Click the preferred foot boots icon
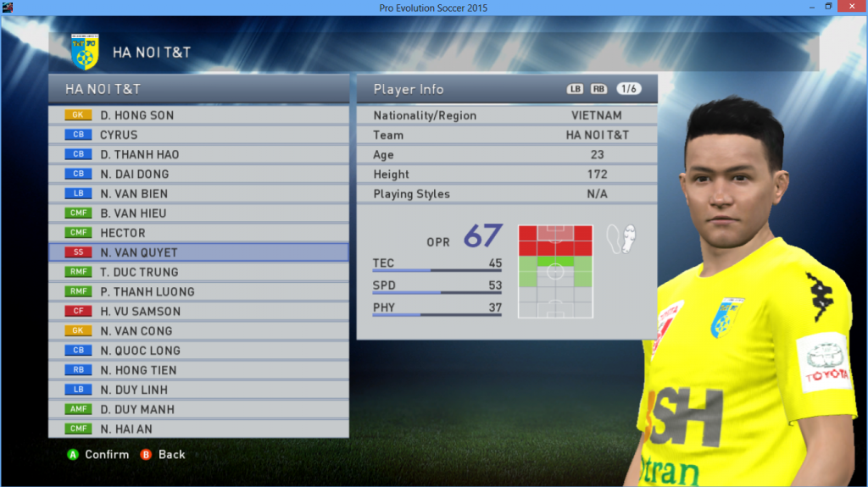The height and width of the screenshot is (487, 868). 621,239
